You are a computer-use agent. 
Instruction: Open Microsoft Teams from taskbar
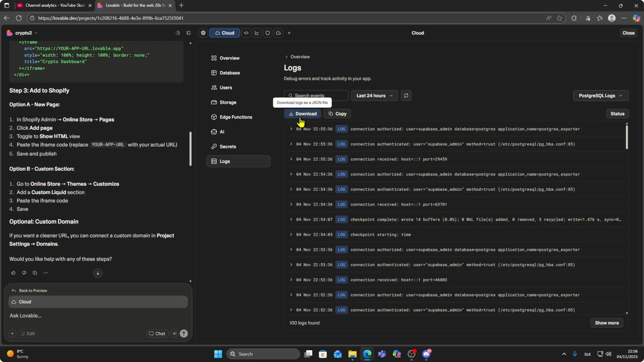click(x=382, y=354)
